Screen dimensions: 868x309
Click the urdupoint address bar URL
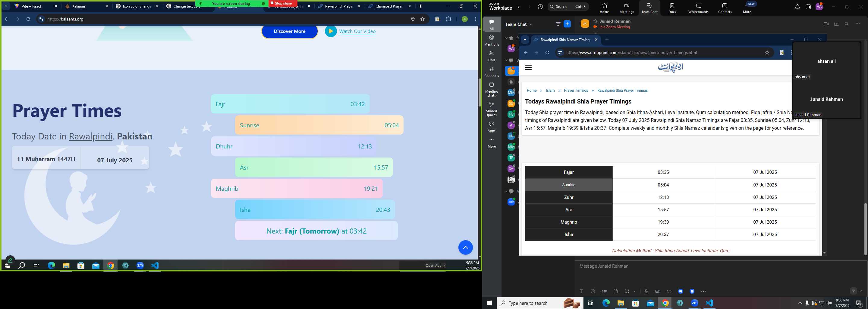[x=631, y=53]
